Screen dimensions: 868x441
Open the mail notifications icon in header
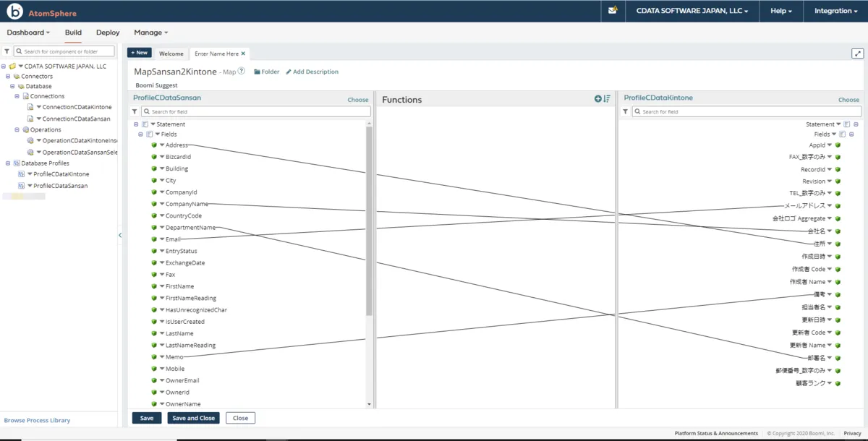coord(613,11)
